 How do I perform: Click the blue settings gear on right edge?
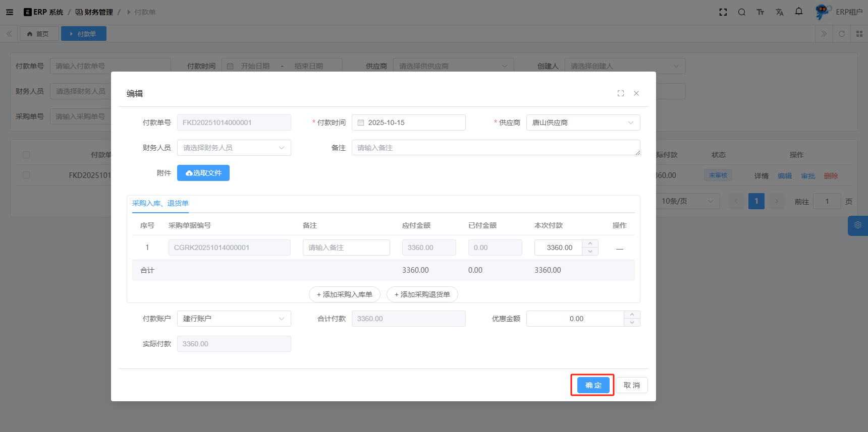[x=857, y=225]
